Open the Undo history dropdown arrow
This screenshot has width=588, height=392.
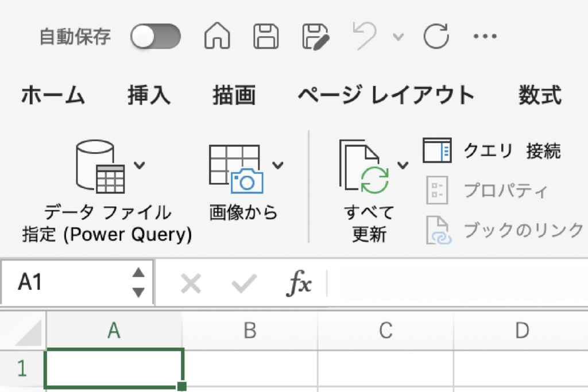point(397,38)
